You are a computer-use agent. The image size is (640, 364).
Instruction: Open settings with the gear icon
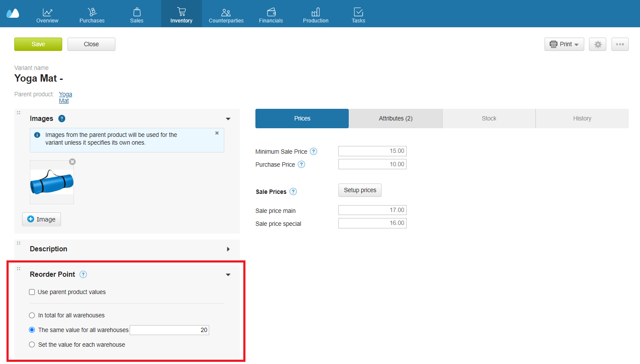click(x=598, y=44)
